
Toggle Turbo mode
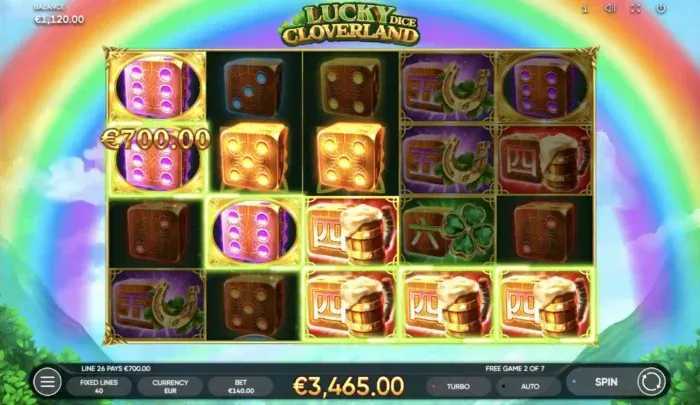click(x=458, y=386)
